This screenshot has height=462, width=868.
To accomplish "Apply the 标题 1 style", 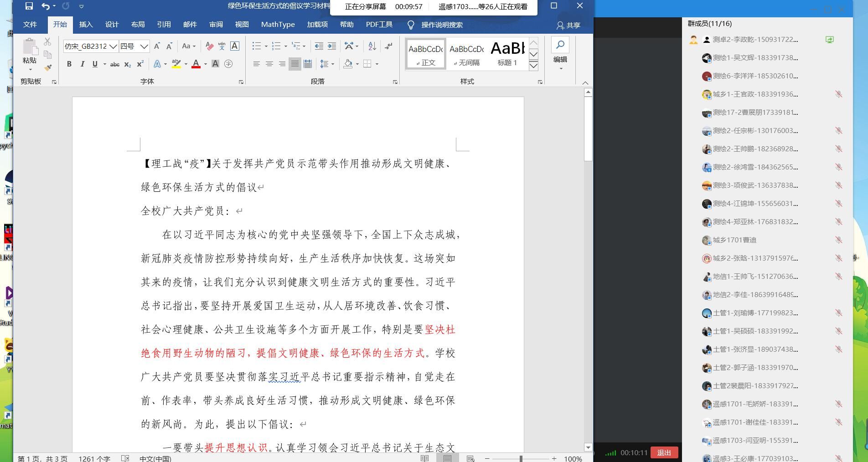I will [507, 54].
